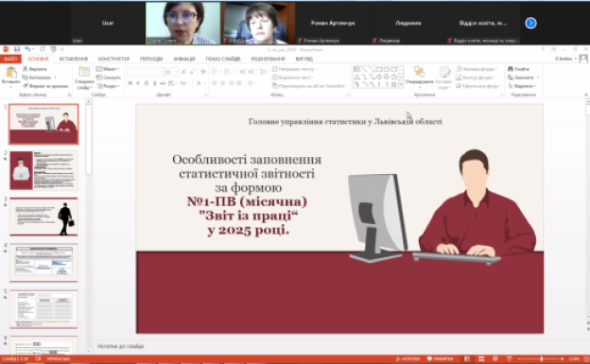The width and height of the screenshot is (590, 364).
Task: Click the Undo arrow icon
Action: [27, 49]
